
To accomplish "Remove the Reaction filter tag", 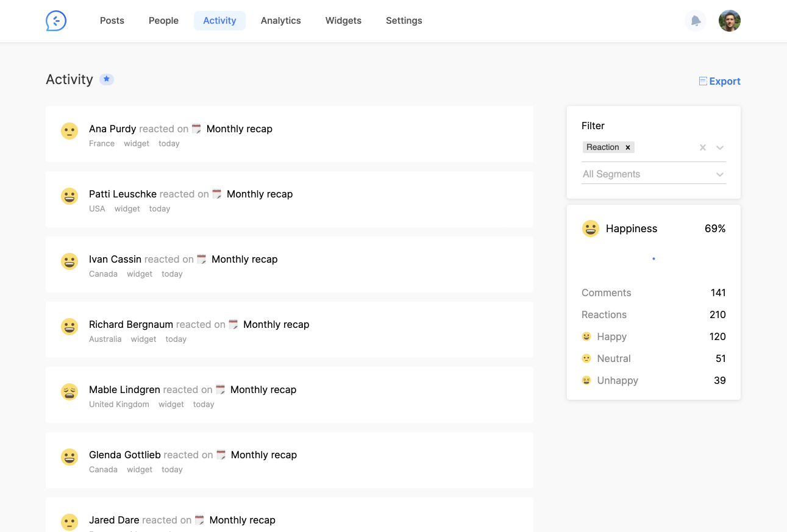I will pos(628,147).
